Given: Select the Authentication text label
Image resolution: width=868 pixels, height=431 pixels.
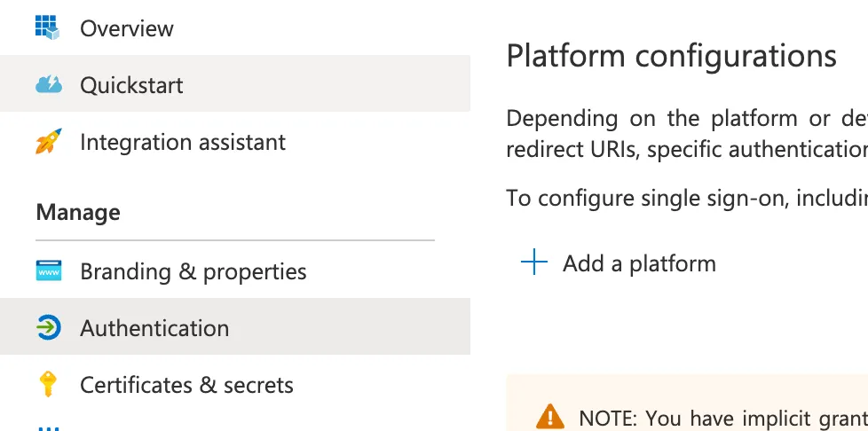Looking at the screenshot, I should 154,328.
